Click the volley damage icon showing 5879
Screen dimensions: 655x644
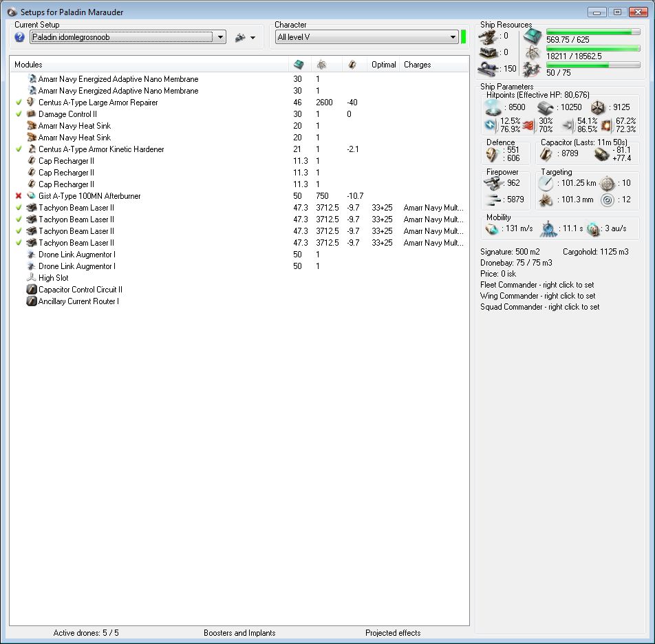[494, 200]
